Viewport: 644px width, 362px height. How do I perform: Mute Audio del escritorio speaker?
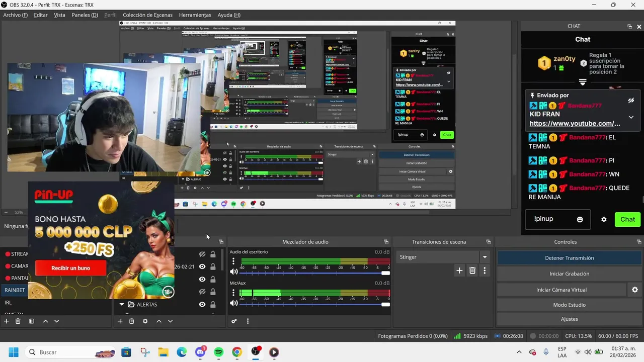[x=234, y=272]
